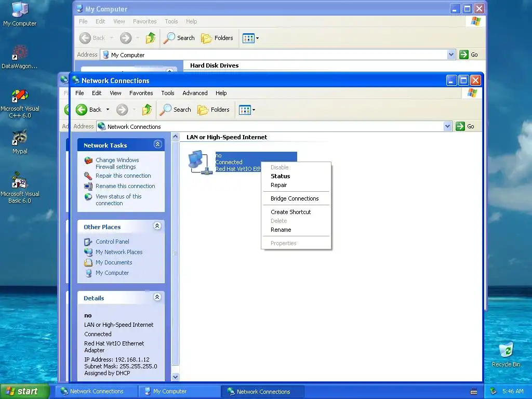Collapse Network Tasks panel

[x=157, y=144]
